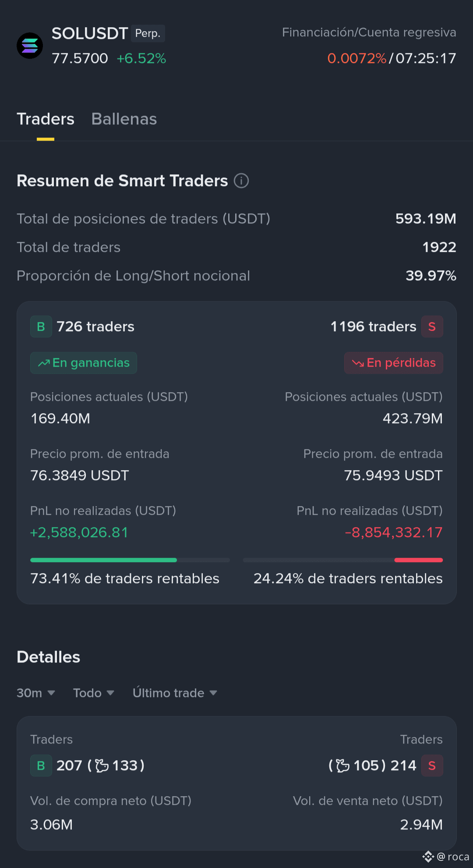Click the Binance logo watermark icon
Viewport: 473px width, 868px height.
tap(428, 857)
